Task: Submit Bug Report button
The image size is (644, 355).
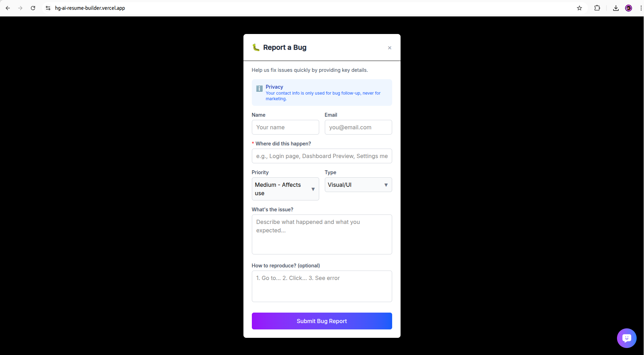Action: click(322, 321)
